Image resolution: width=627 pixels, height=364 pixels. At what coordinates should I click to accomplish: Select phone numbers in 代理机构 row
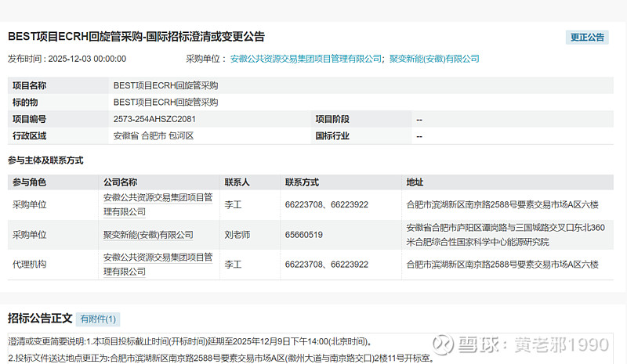(x=327, y=265)
